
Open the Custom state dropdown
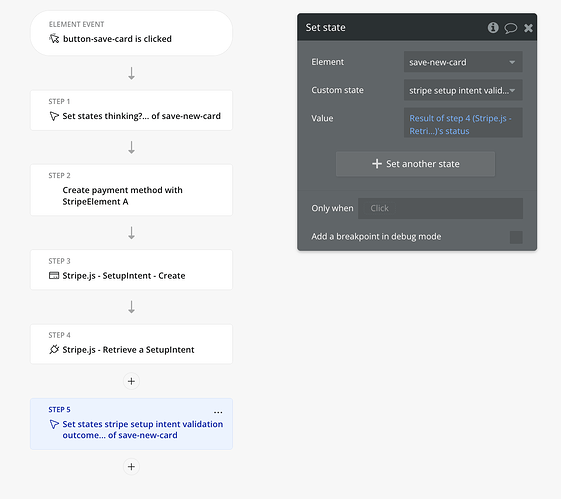pyautogui.click(x=463, y=90)
